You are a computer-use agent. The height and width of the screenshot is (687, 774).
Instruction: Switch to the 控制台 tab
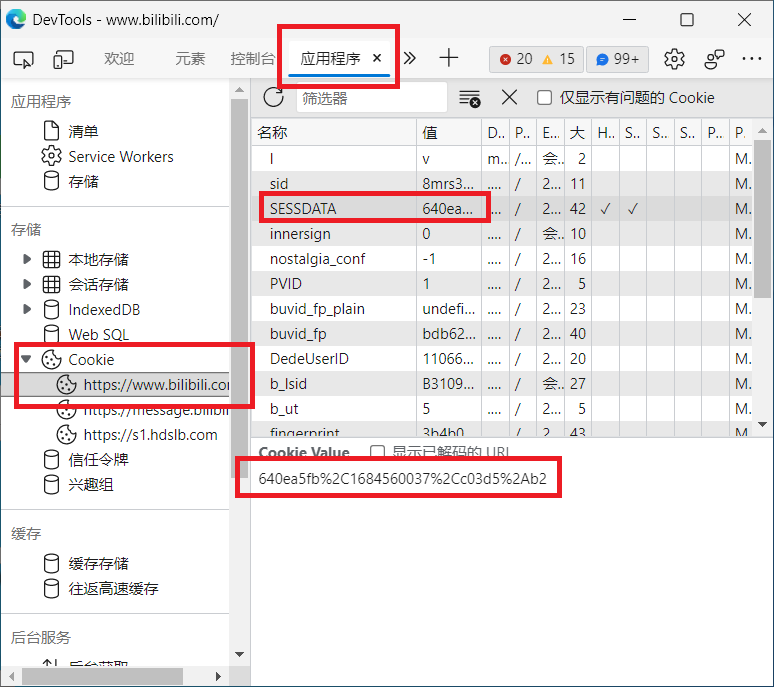click(x=253, y=59)
